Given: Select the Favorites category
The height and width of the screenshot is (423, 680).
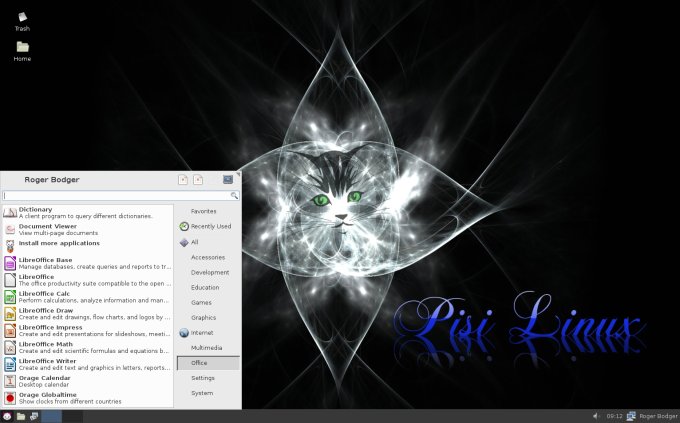Looking at the screenshot, I should coord(208,211).
